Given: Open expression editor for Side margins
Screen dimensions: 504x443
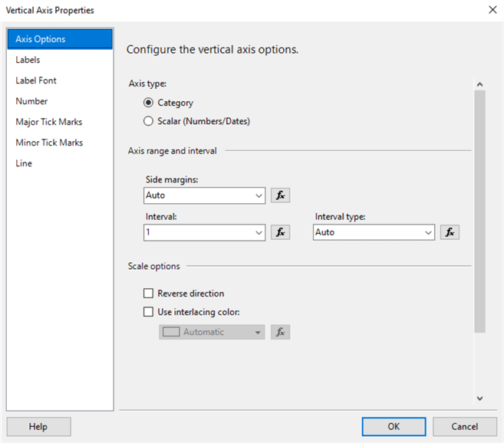Looking at the screenshot, I should point(281,195).
